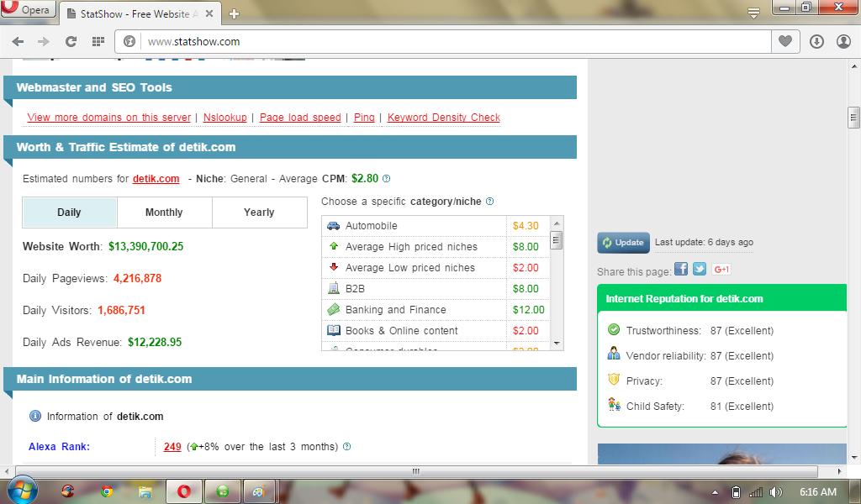The width and height of the screenshot is (861, 504).
Task: Open the Nslookup tool link
Action: [x=225, y=118]
